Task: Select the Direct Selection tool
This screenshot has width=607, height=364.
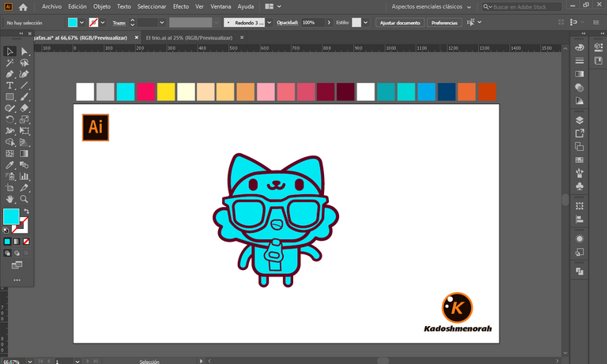Action: tap(24, 51)
